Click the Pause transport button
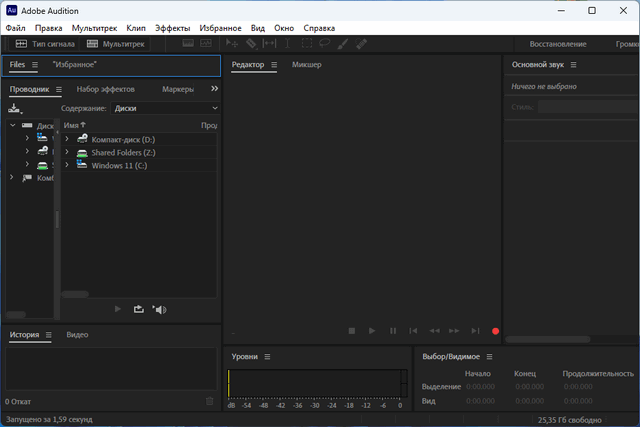This screenshot has width=640, height=427. [393, 330]
